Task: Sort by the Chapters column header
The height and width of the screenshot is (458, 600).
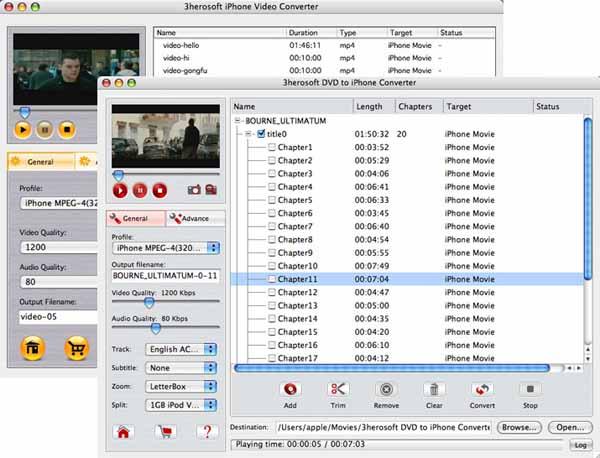Action: point(419,106)
